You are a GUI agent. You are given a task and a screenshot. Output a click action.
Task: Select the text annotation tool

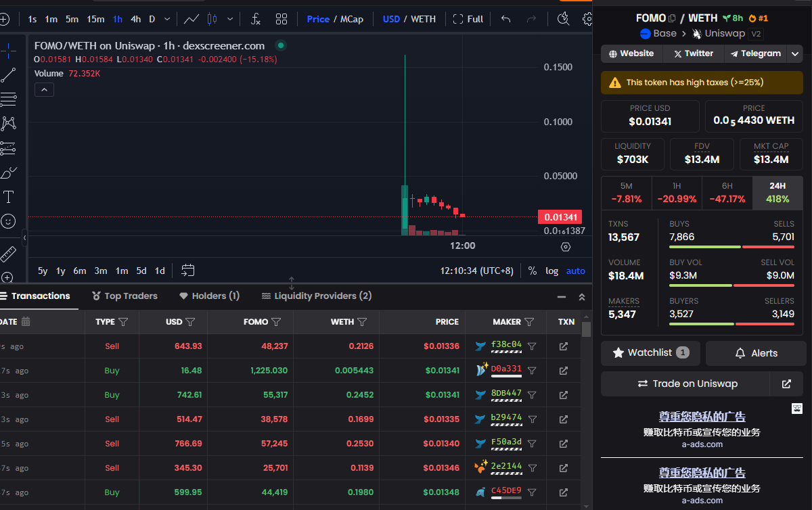click(8, 197)
